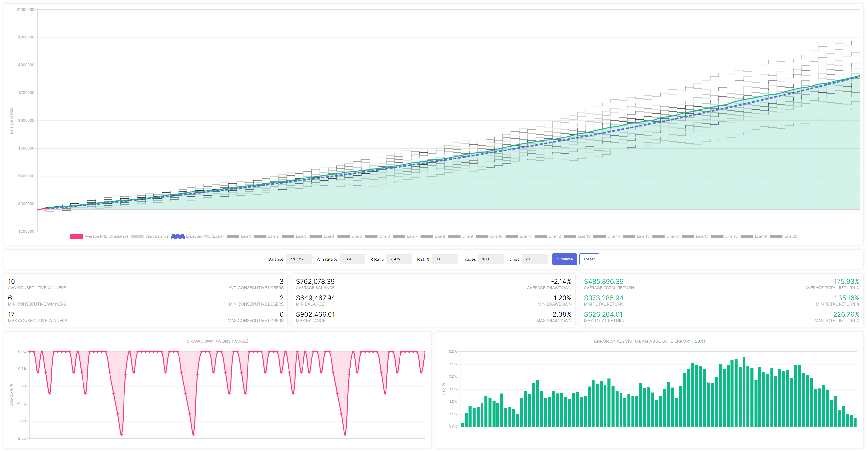Click the pink Average PNL legend swatch
The width and height of the screenshot is (868, 451).
click(x=77, y=236)
